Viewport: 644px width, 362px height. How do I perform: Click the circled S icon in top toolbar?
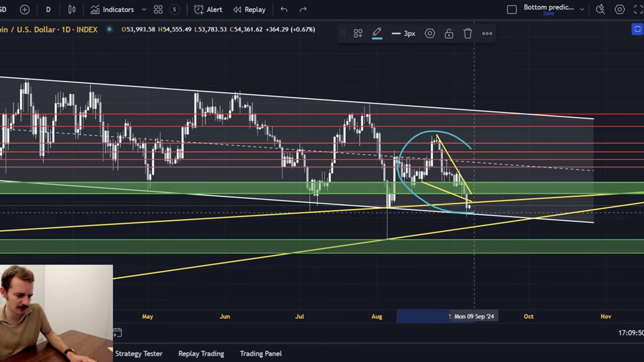click(175, 10)
